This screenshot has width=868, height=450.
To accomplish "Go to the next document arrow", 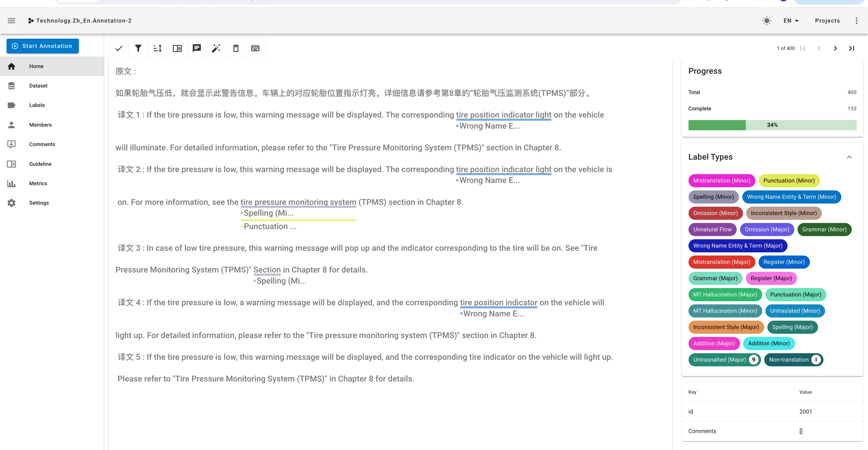I will tap(835, 49).
